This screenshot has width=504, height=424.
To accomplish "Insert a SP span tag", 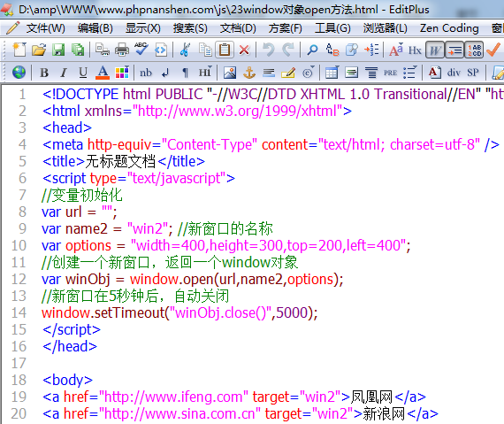I will point(473,73).
